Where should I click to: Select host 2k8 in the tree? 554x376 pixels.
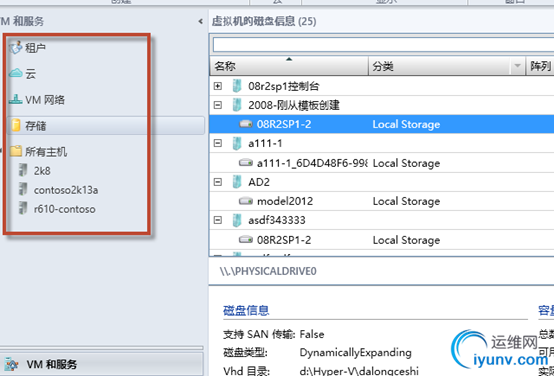point(42,171)
